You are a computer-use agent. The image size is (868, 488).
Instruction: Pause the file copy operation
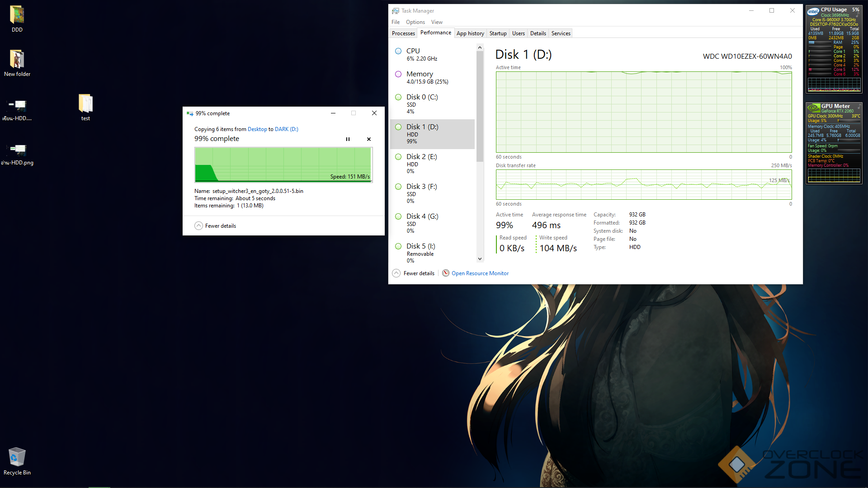(348, 139)
